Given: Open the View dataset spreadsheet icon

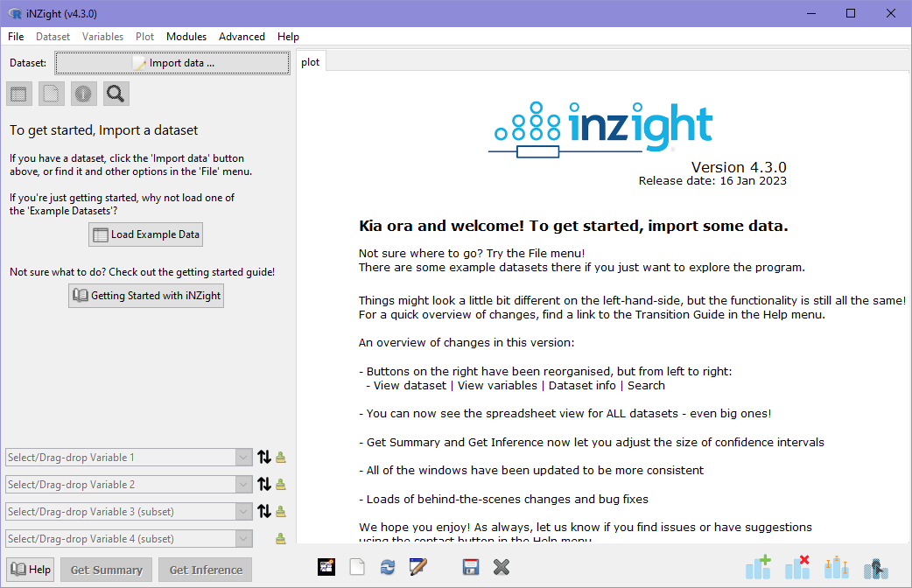Looking at the screenshot, I should point(18,94).
